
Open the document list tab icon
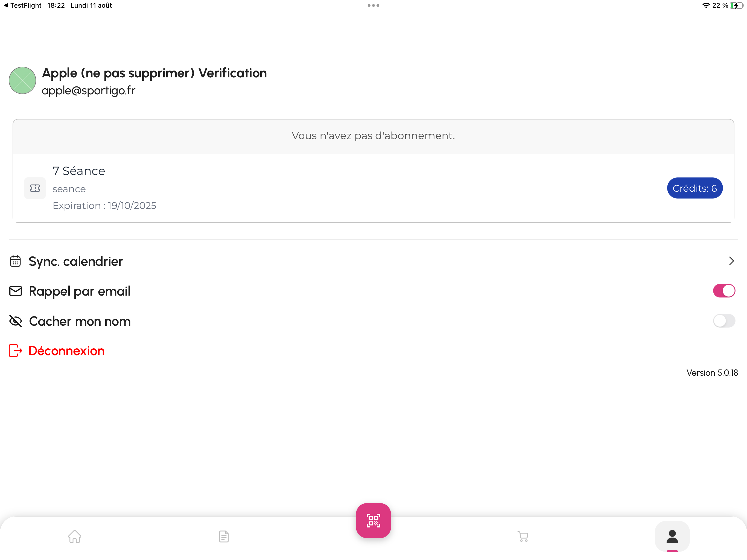pyautogui.click(x=224, y=536)
